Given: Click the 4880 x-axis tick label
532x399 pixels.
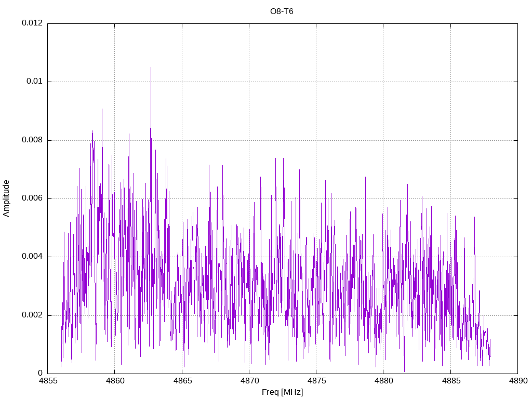Looking at the screenshot, I should tap(384, 381).
